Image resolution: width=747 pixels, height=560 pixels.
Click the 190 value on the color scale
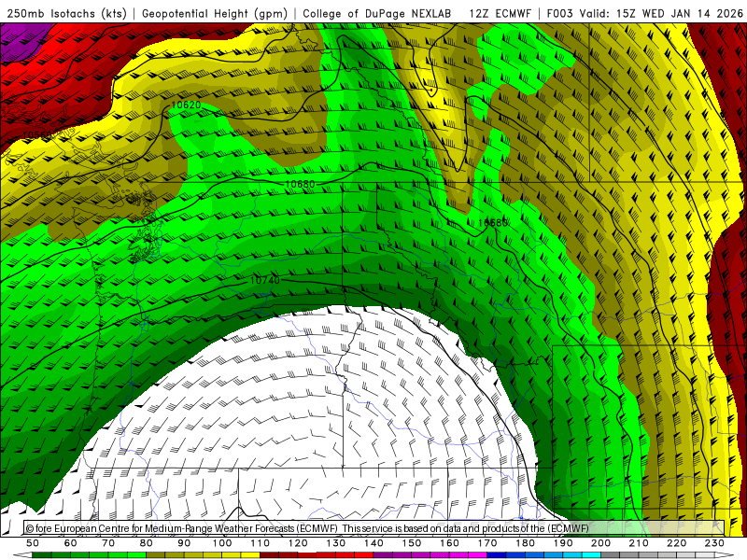(563, 543)
